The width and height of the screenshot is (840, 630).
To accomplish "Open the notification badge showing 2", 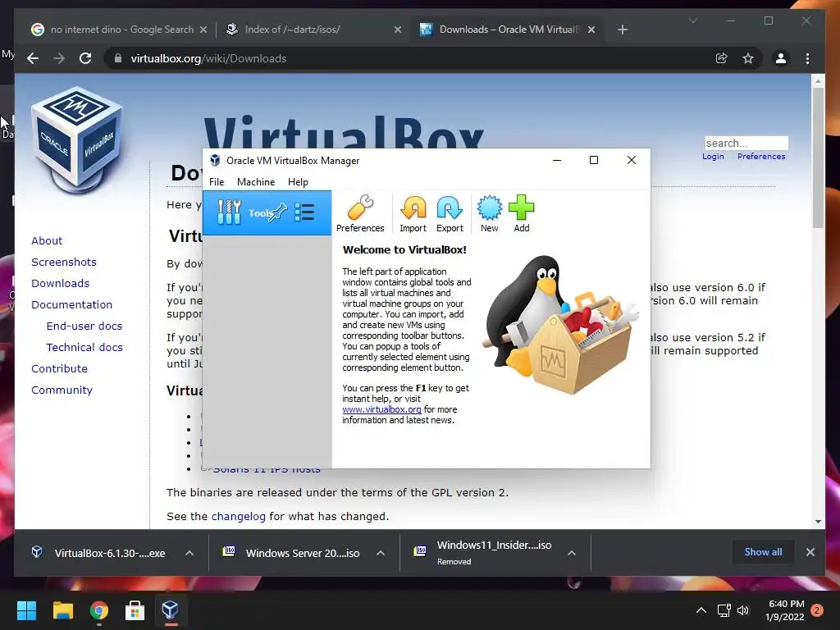I will coord(817,610).
